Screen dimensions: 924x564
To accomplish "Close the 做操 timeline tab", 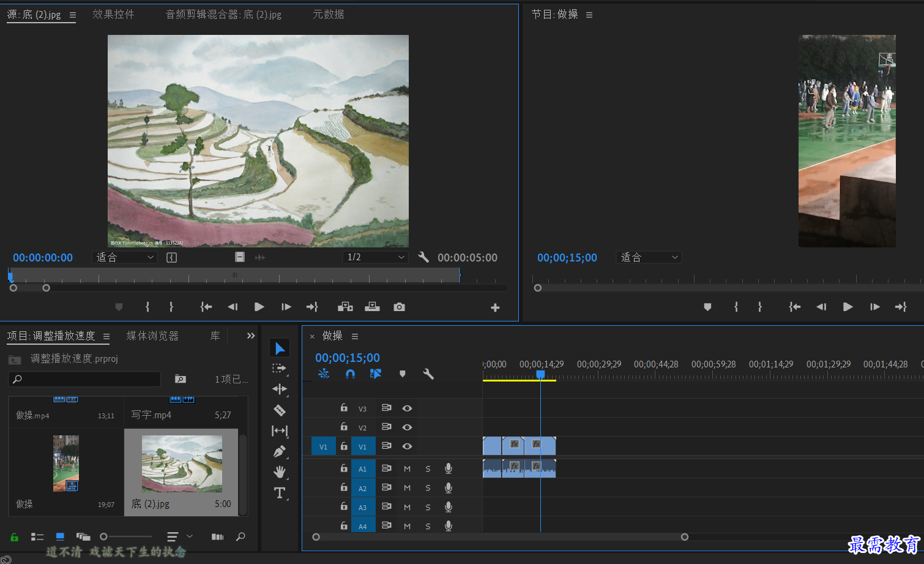I will point(312,336).
